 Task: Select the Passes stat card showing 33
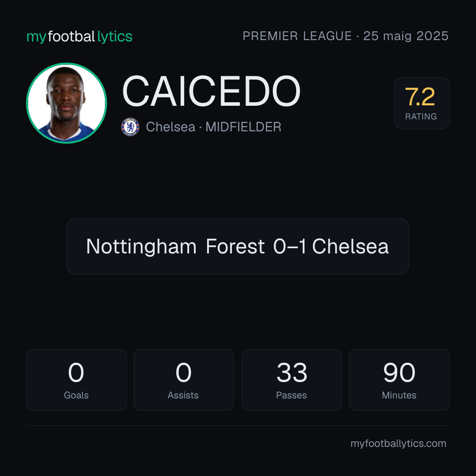(292, 380)
